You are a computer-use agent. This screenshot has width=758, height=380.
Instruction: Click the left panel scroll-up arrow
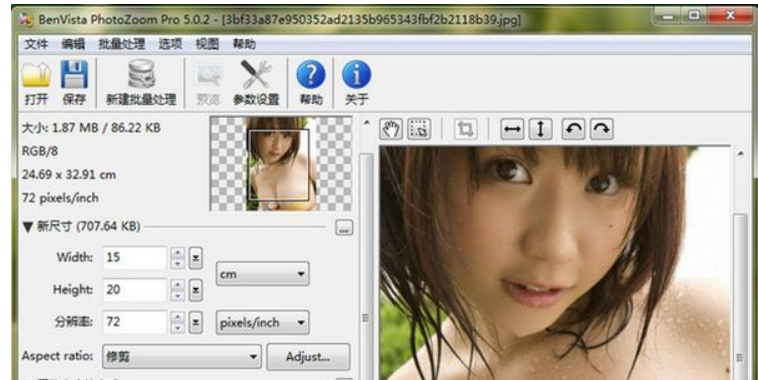pyautogui.click(x=366, y=123)
